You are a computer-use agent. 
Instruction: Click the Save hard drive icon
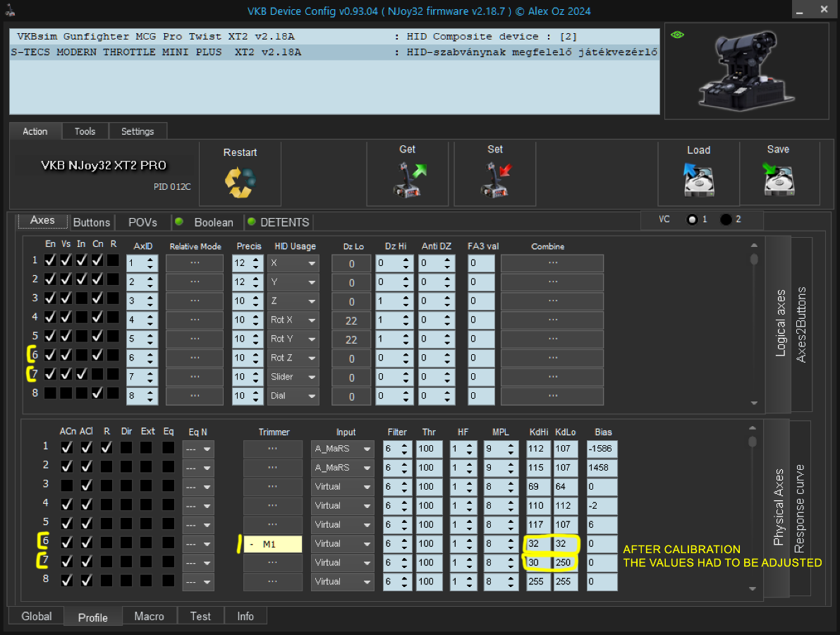[779, 179]
